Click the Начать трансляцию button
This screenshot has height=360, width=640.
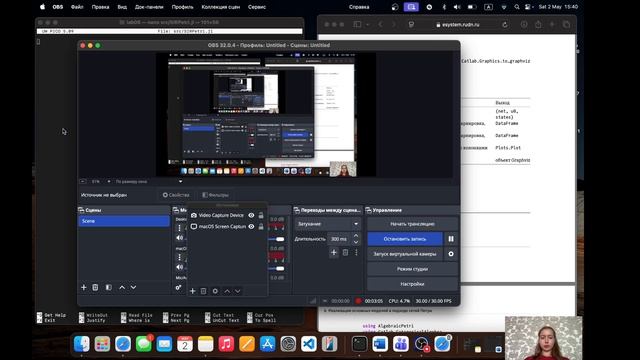(412, 224)
